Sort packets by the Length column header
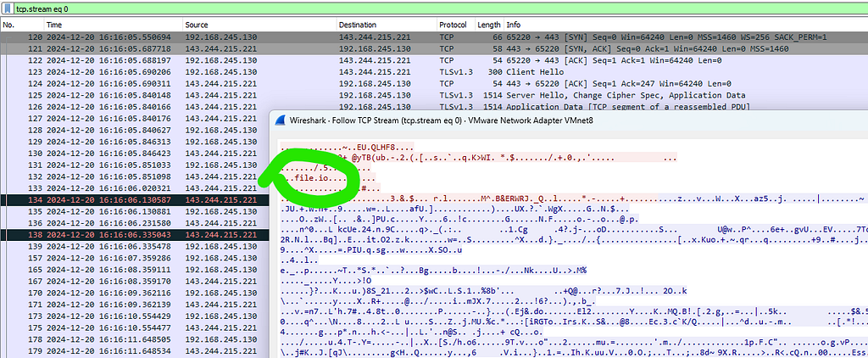The width and height of the screenshot is (868, 358). pos(489,25)
